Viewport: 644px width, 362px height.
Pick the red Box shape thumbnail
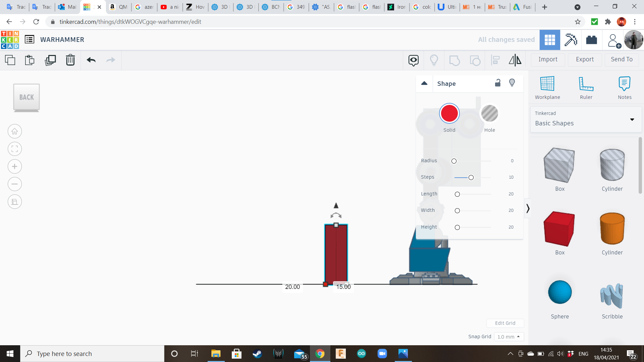(559, 229)
